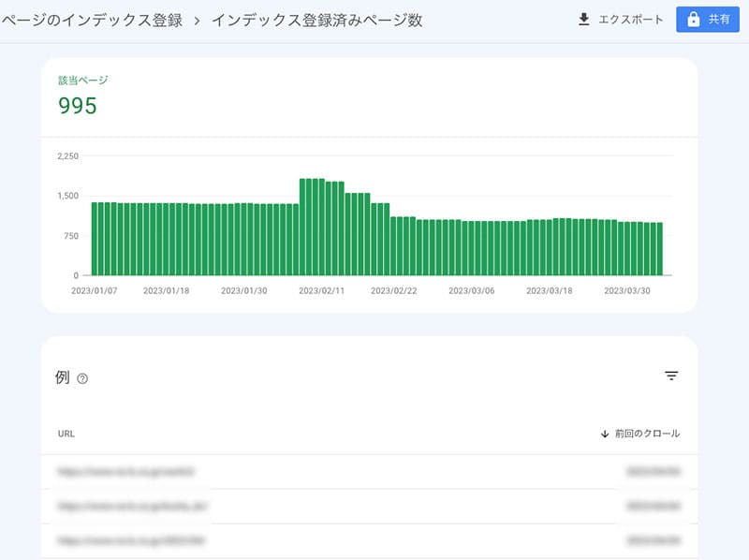Viewport: 749px width, 560px height.
Task: Click the URL column header
Action: (66, 434)
